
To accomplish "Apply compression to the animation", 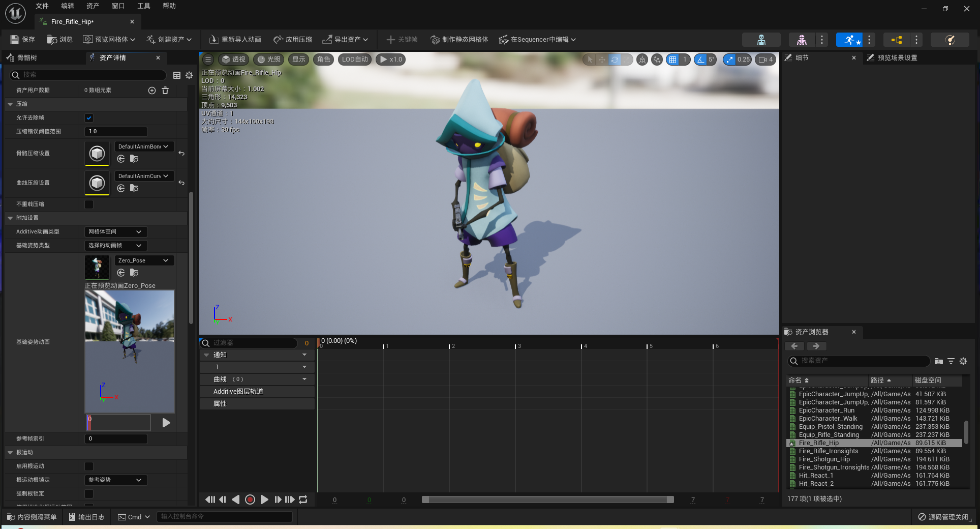I will point(293,39).
